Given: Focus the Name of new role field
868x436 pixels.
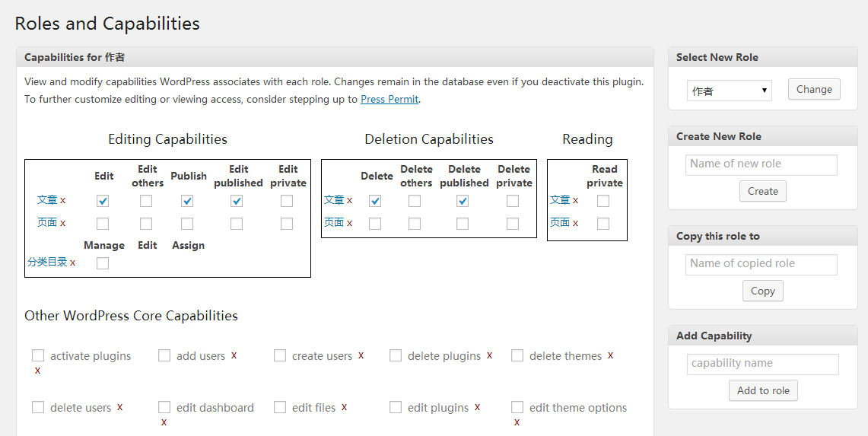Looking at the screenshot, I should pos(761,164).
